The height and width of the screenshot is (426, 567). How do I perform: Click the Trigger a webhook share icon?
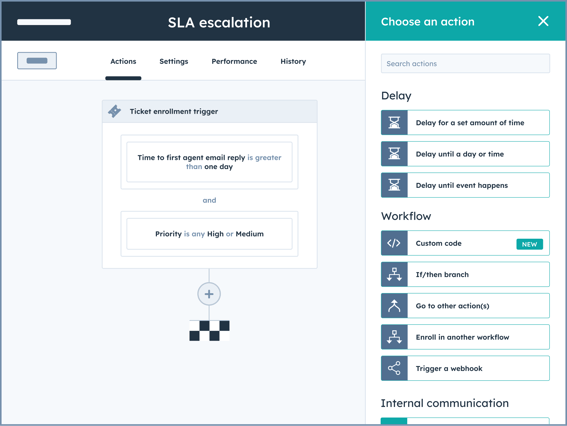[394, 369]
